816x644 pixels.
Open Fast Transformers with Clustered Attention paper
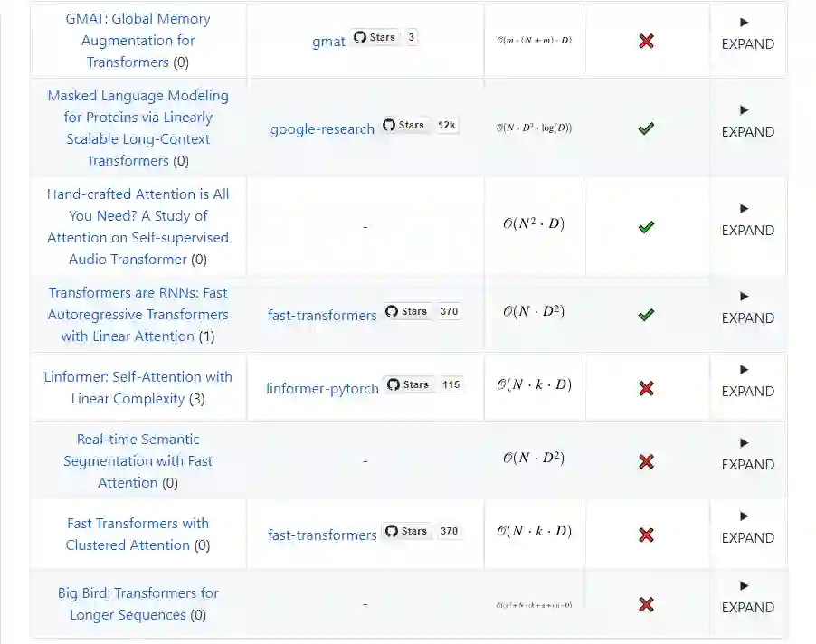tap(138, 534)
